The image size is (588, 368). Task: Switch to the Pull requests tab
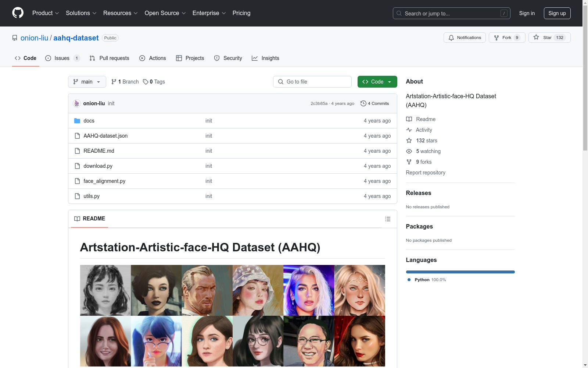point(110,58)
